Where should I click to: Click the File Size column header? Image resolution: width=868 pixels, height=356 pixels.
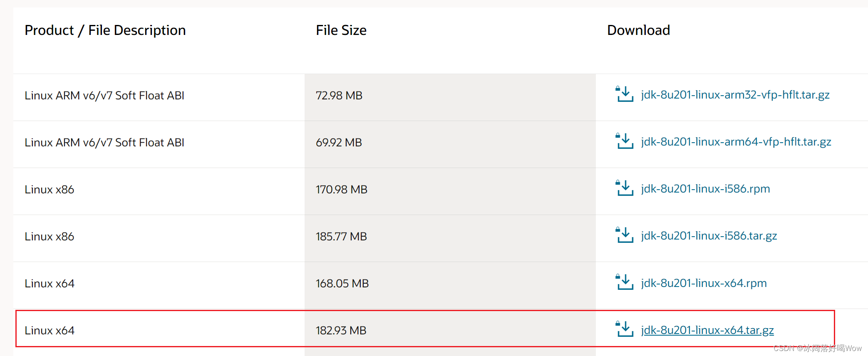pyautogui.click(x=340, y=30)
